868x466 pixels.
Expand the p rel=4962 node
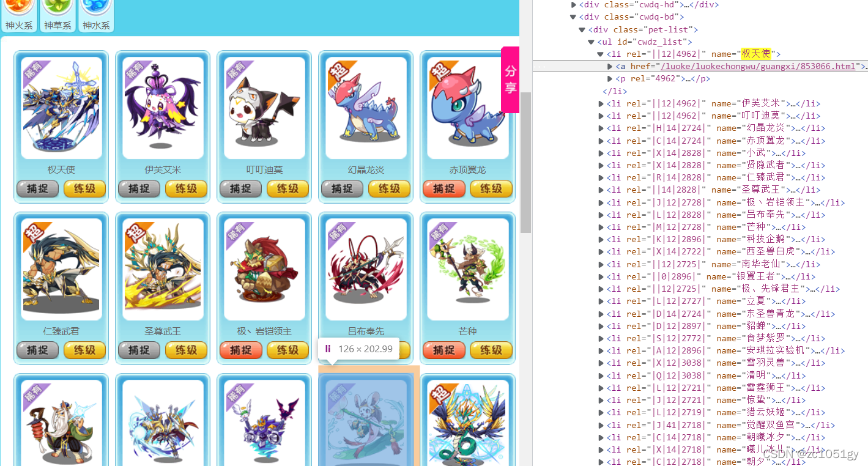click(x=610, y=78)
